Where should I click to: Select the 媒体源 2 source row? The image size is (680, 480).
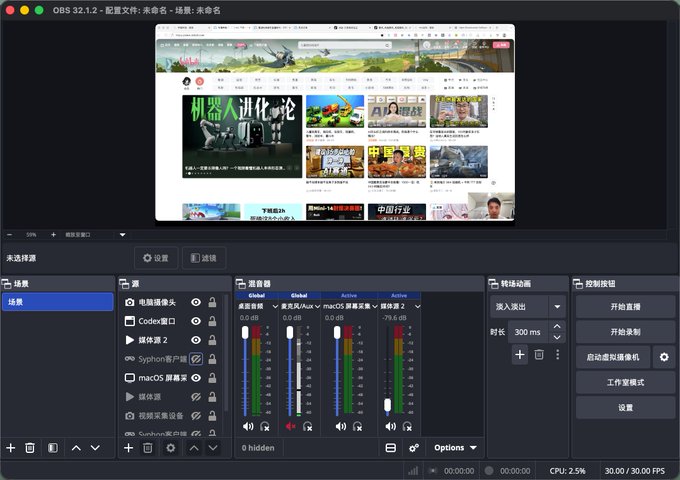[171, 340]
